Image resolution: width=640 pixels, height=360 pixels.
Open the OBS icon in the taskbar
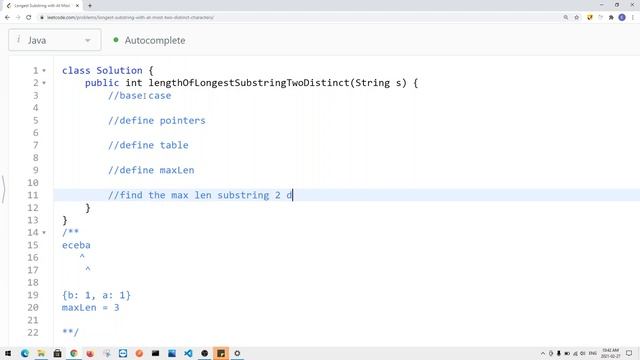[x=204, y=353]
